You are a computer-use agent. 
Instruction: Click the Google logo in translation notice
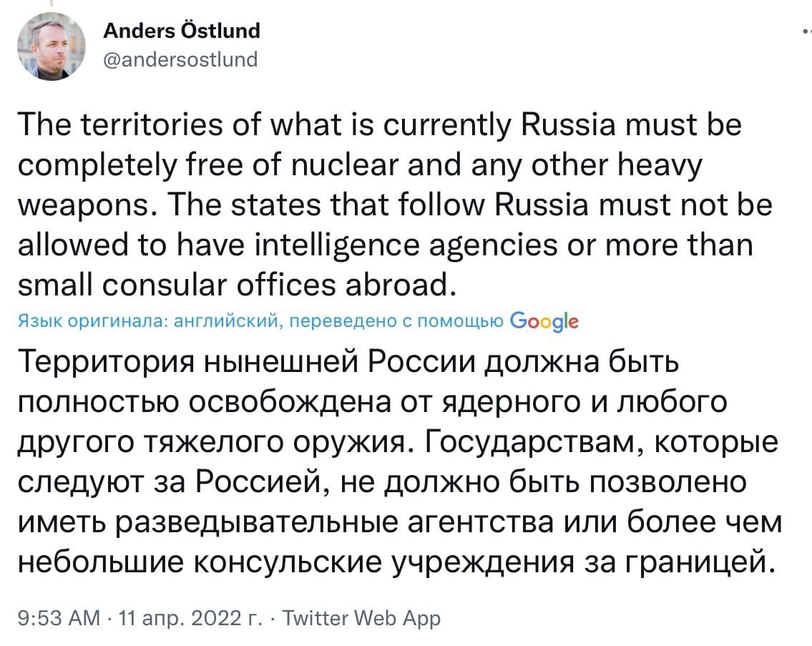pos(544,321)
